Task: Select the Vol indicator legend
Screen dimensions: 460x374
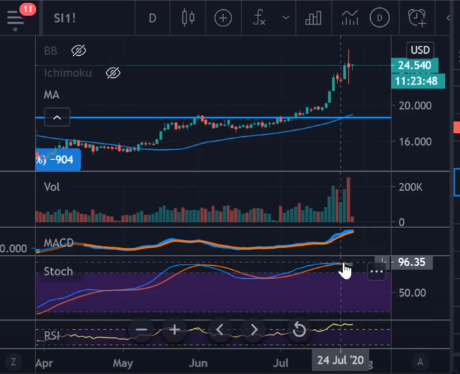Action: click(52, 187)
